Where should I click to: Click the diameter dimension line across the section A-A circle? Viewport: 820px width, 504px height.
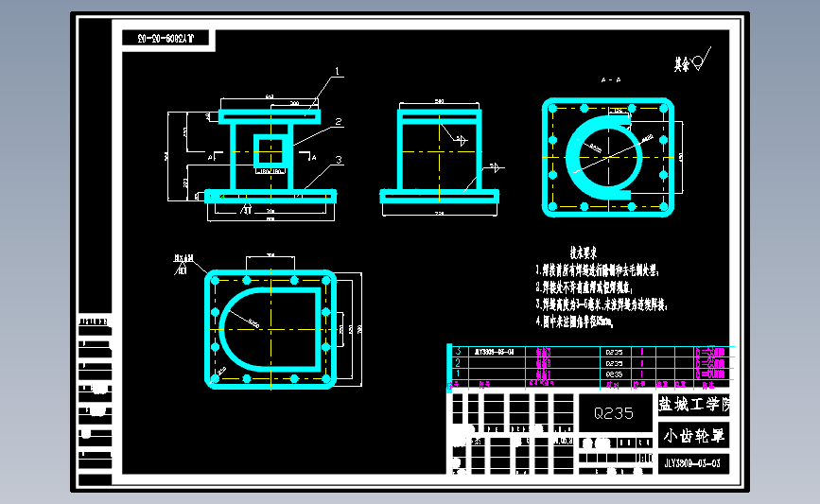613,155
